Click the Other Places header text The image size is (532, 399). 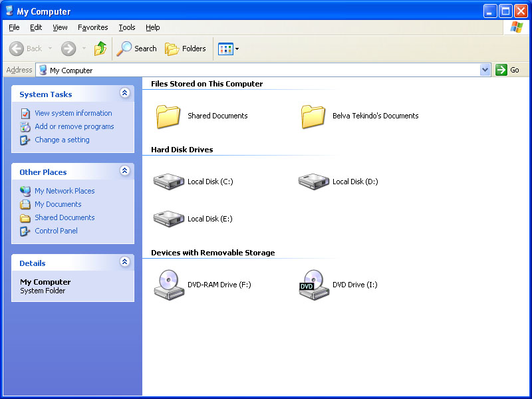[43, 172]
